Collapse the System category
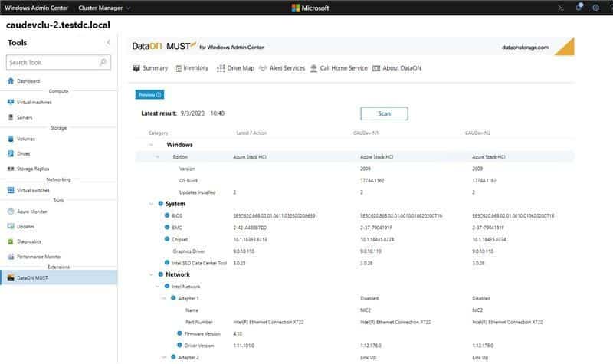Screen dimensions: 613x364 [151, 204]
